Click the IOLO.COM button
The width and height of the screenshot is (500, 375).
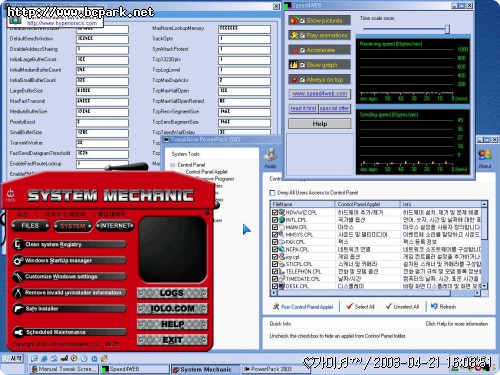pos(172,309)
